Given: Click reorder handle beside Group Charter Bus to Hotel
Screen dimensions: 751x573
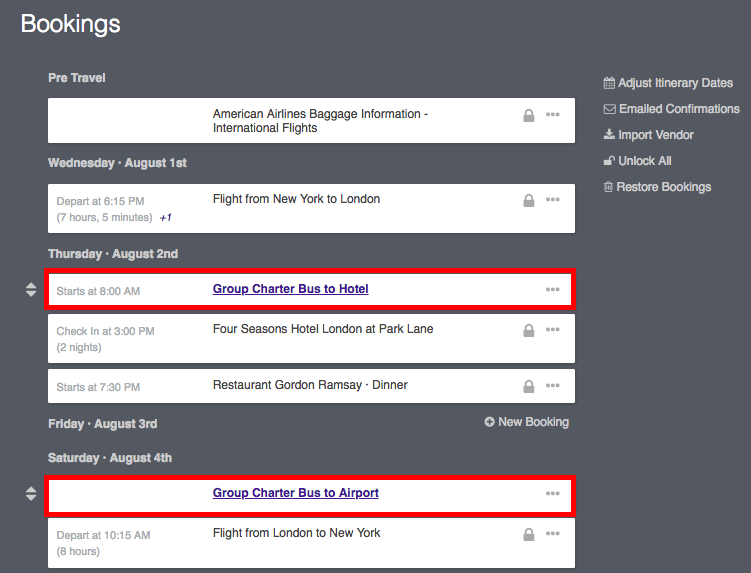Looking at the screenshot, I should click(x=31, y=289).
